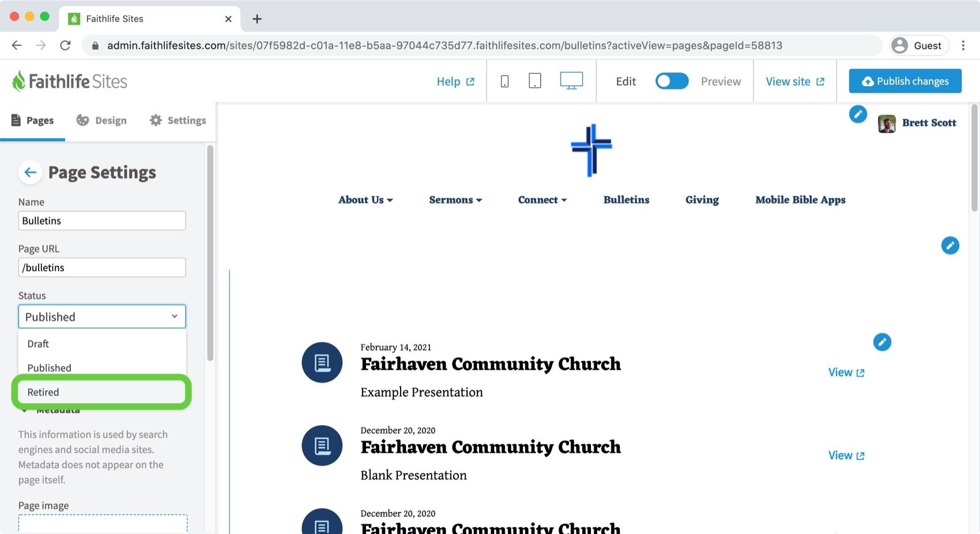This screenshot has height=534, width=980.
Task: Go back in browser history
Action: (17, 46)
